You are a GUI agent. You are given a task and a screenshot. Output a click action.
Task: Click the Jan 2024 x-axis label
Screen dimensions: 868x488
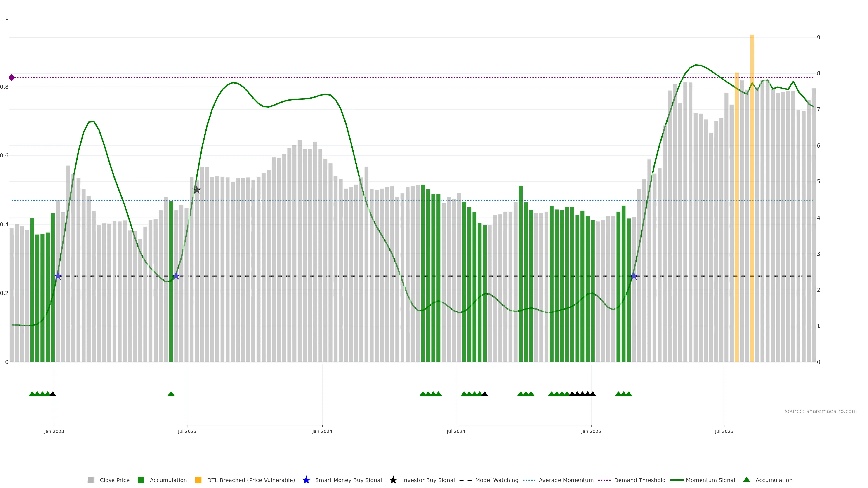(322, 432)
